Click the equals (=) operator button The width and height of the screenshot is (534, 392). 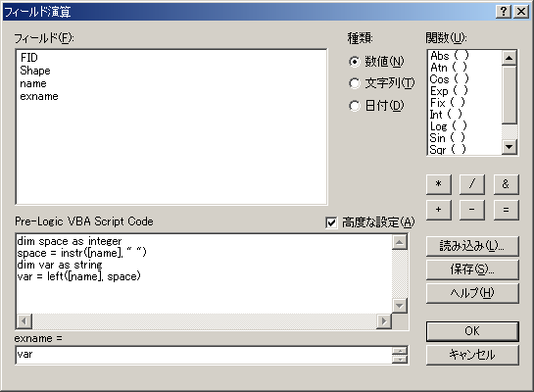506,210
